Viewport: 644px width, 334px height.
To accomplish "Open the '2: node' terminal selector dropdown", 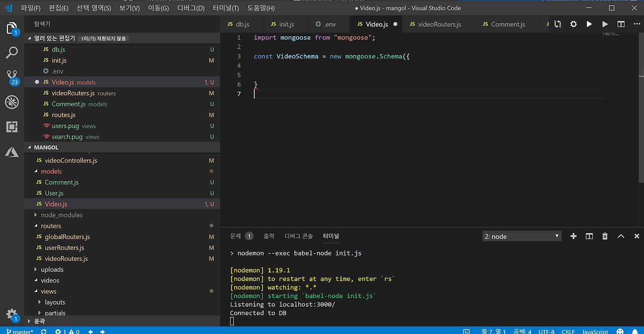I will 522,236.
